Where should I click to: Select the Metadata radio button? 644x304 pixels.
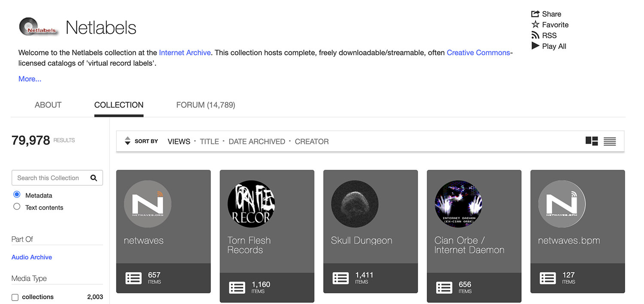pos(17,195)
